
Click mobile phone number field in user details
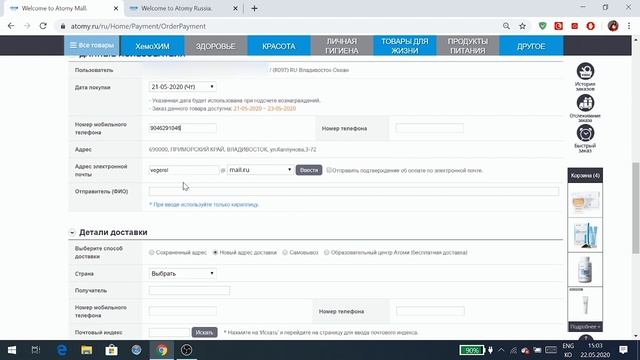182,128
